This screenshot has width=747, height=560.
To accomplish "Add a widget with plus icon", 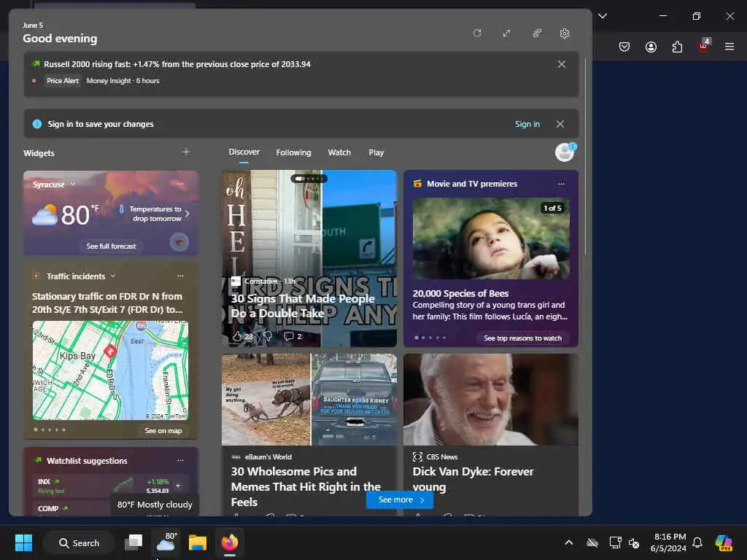I will (186, 152).
